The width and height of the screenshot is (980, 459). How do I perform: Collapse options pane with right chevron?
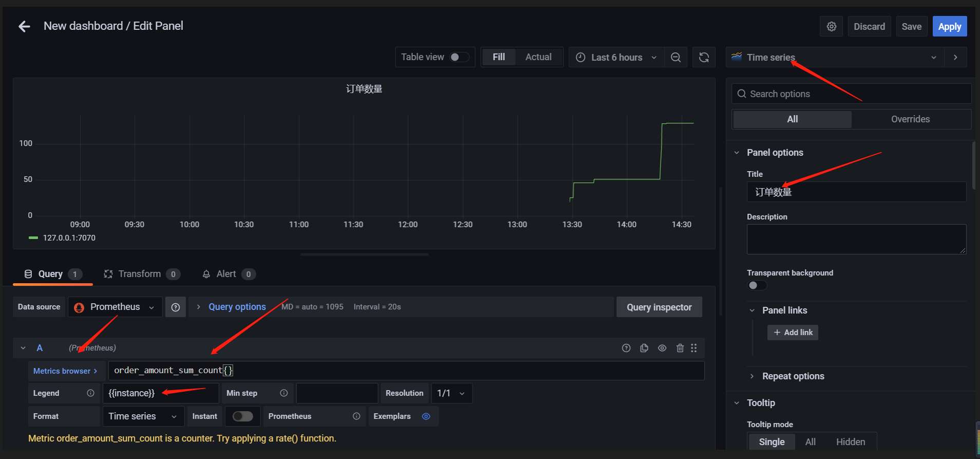[x=955, y=57]
